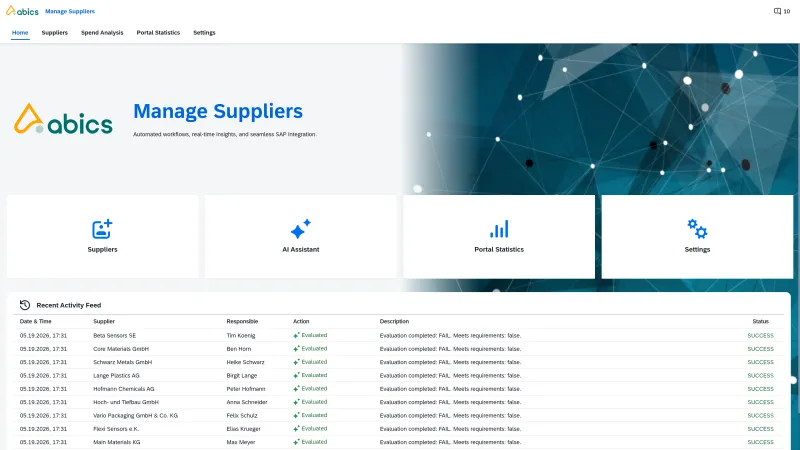This screenshot has width=800, height=450.
Task: Click responsible person Anna Schneider
Action: coord(247,402)
